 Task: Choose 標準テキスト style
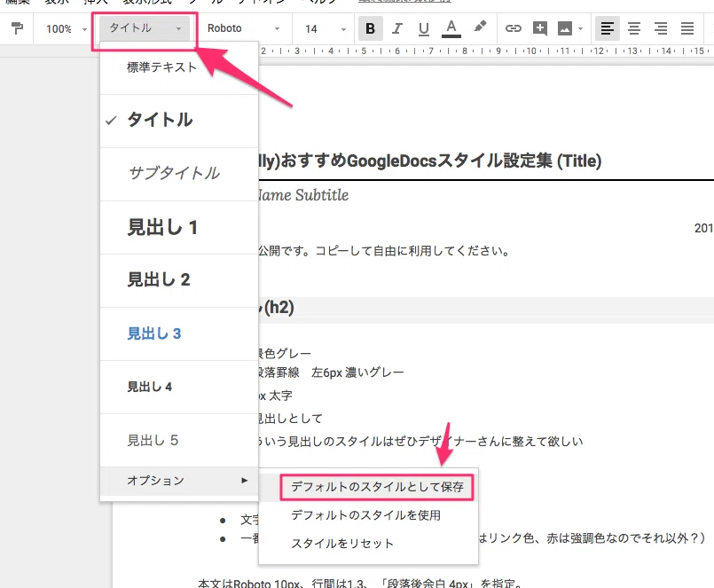coord(179,68)
